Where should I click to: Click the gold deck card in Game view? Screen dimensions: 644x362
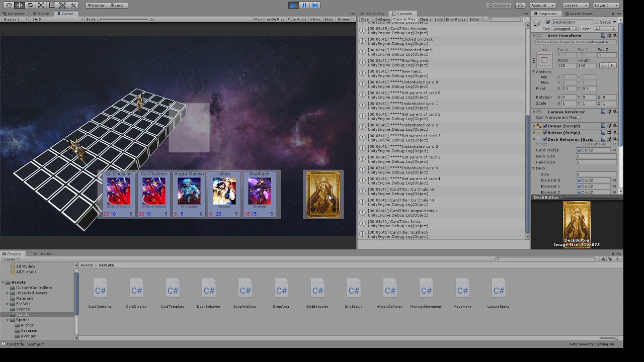(x=324, y=195)
